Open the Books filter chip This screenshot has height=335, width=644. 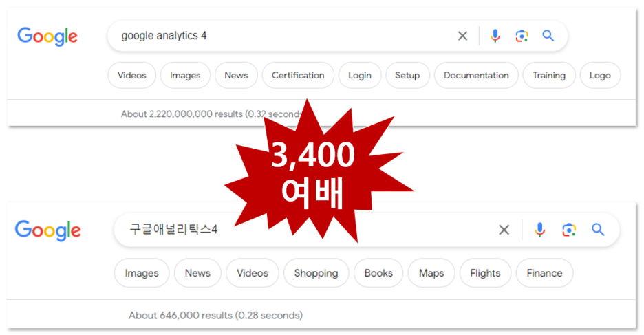click(x=378, y=273)
